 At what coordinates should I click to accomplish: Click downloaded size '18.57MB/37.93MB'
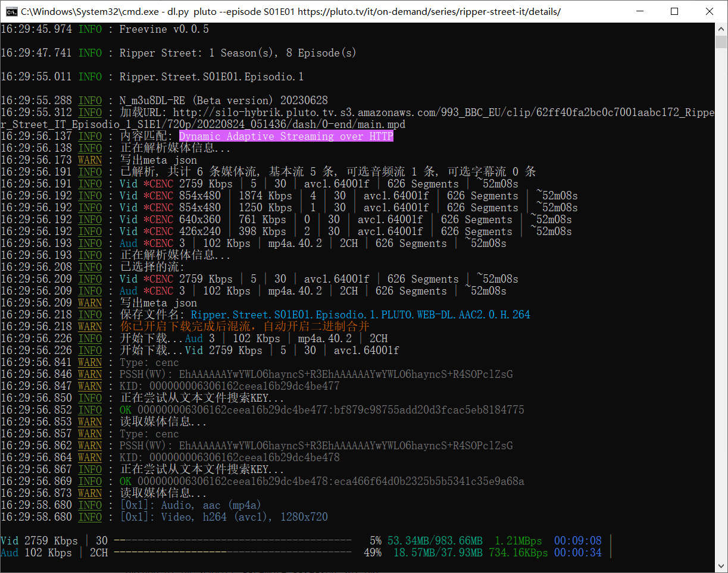click(x=438, y=553)
